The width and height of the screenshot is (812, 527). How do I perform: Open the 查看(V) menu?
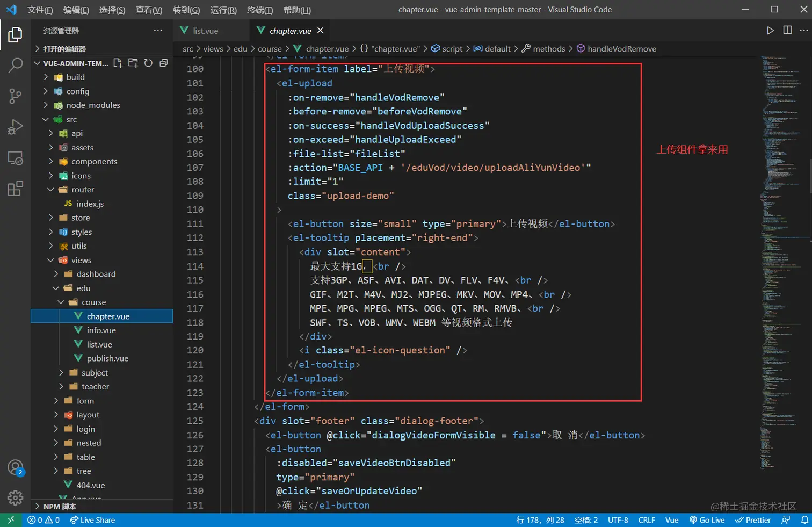[149, 10]
